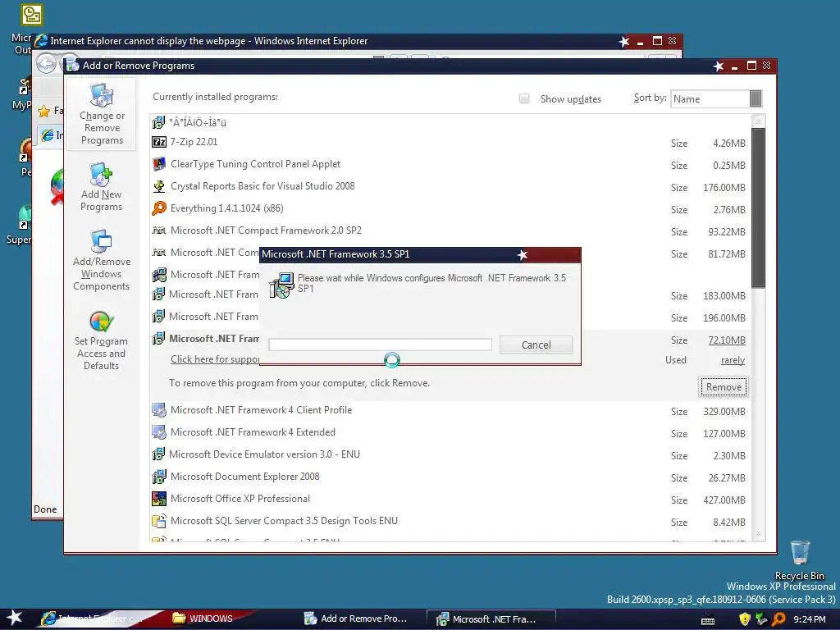
Task: Click the Everything tray icon in system tray
Action: (779, 619)
